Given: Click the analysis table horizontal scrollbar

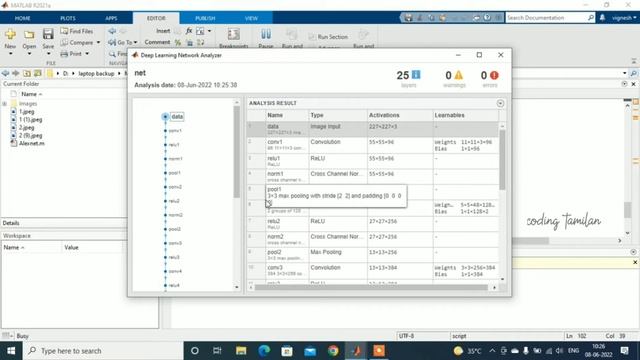Looking at the screenshot, I should (x=371, y=287).
